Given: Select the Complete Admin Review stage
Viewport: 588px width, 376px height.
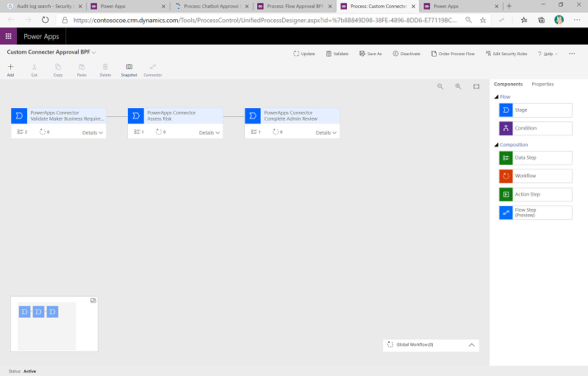Looking at the screenshot, I should [292, 116].
